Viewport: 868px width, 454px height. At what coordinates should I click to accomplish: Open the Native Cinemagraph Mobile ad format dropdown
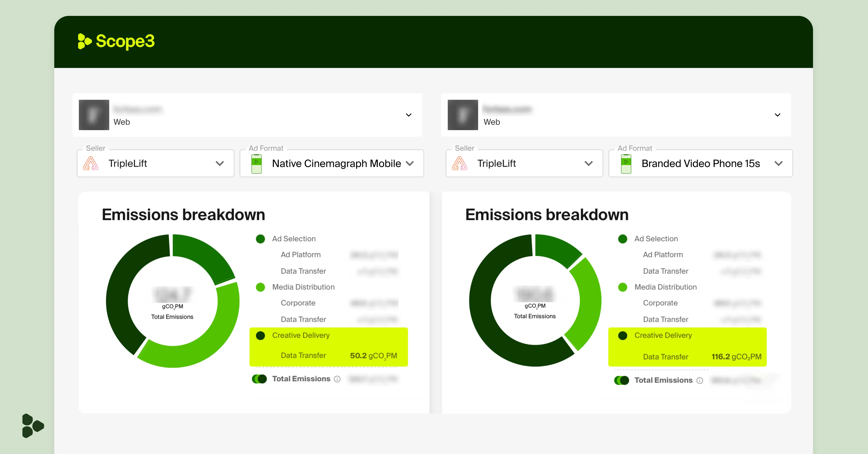tap(410, 164)
